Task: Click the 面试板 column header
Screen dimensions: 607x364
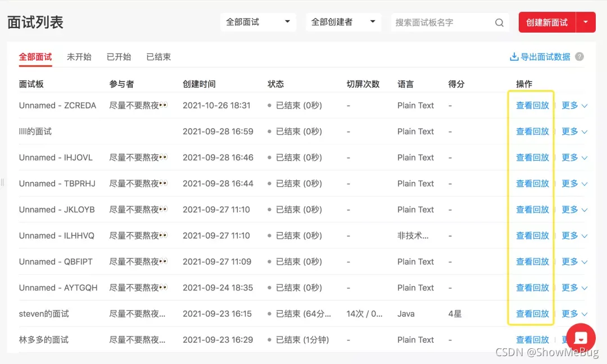Action: click(31, 84)
